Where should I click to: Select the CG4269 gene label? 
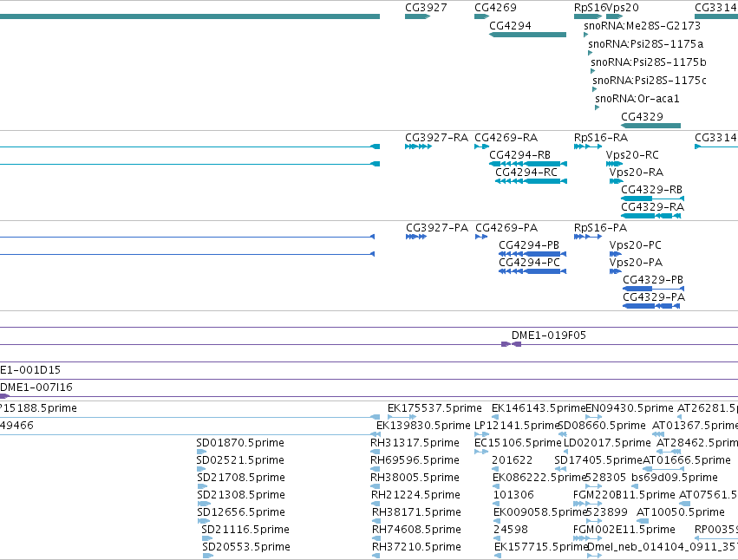click(x=495, y=8)
